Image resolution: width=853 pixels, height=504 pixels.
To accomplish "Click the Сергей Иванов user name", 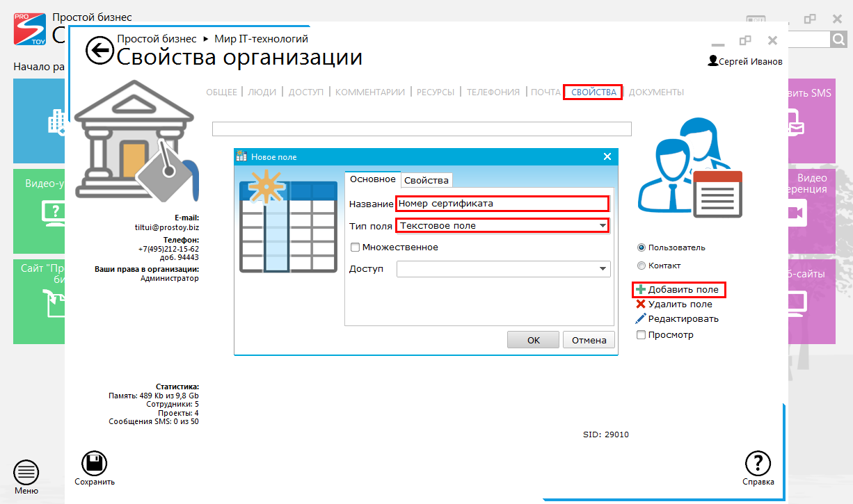I will (750, 61).
